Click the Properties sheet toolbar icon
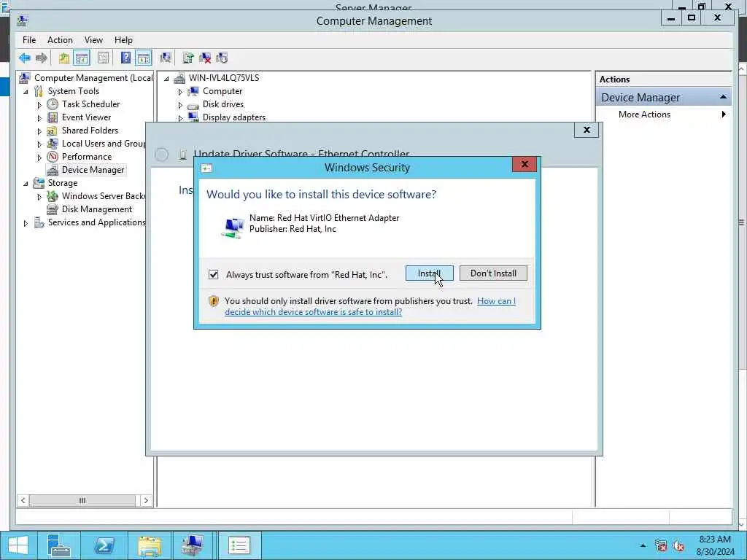The height and width of the screenshot is (560, 747). coord(103,58)
